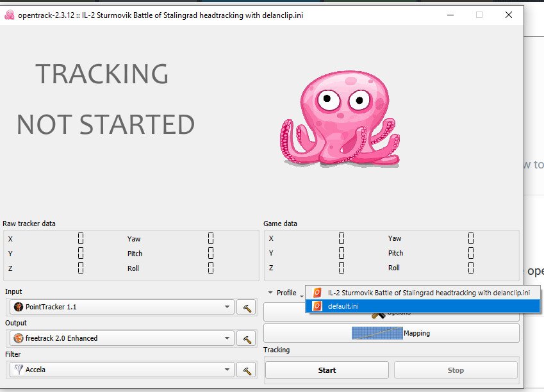This screenshot has width=544, height=392.
Task: Open PointTracker input settings hammer button
Action: pos(247,307)
